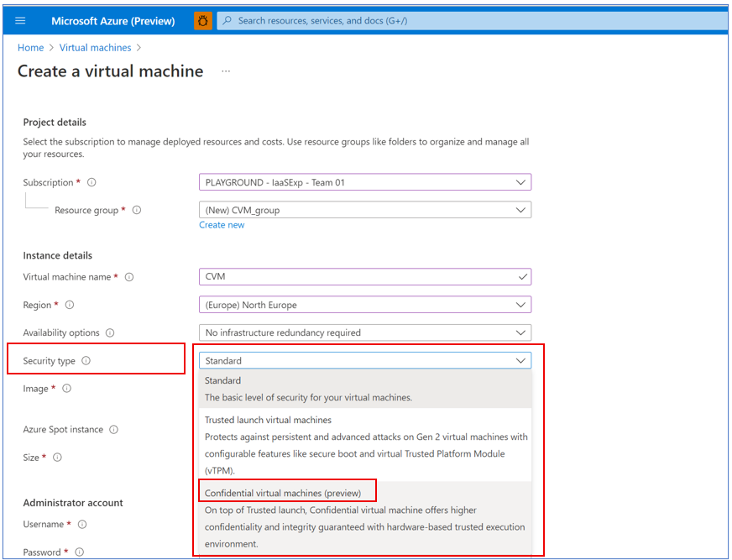Click the orange bug preview icon
This screenshot has width=732, height=560.
click(x=202, y=20)
